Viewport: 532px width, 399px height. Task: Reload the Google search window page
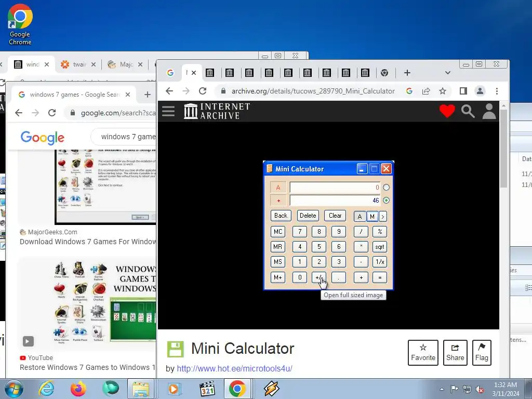coord(52,113)
